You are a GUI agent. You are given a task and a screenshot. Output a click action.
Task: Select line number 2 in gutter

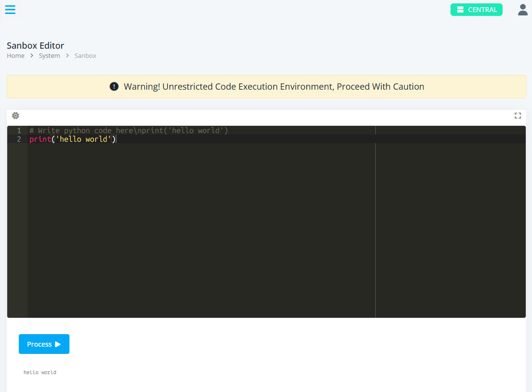click(19, 139)
